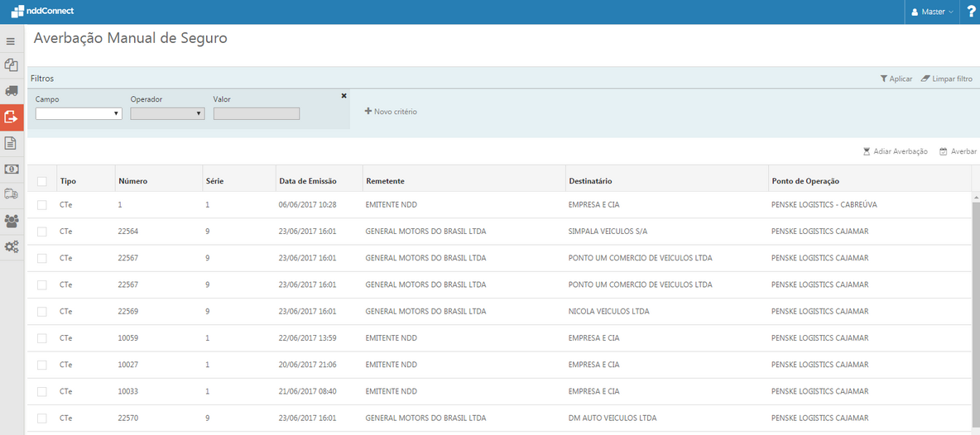
Task: Sort by the Destinatário column header
Action: (590, 181)
